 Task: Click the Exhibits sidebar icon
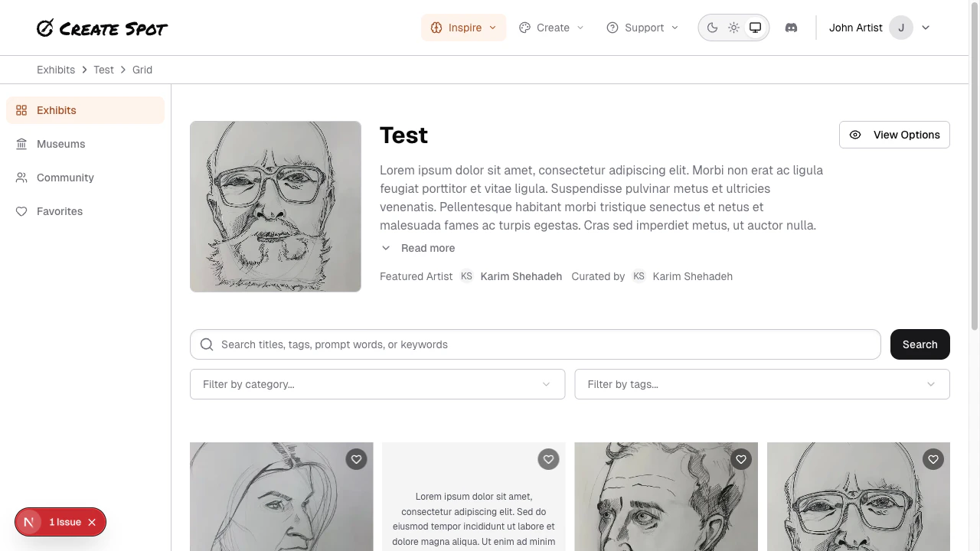coord(21,110)
